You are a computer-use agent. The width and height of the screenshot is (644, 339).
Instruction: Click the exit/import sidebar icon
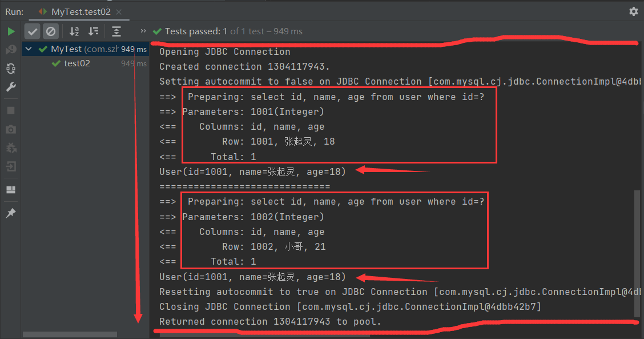pyautogui.click(x=11, y=166)
